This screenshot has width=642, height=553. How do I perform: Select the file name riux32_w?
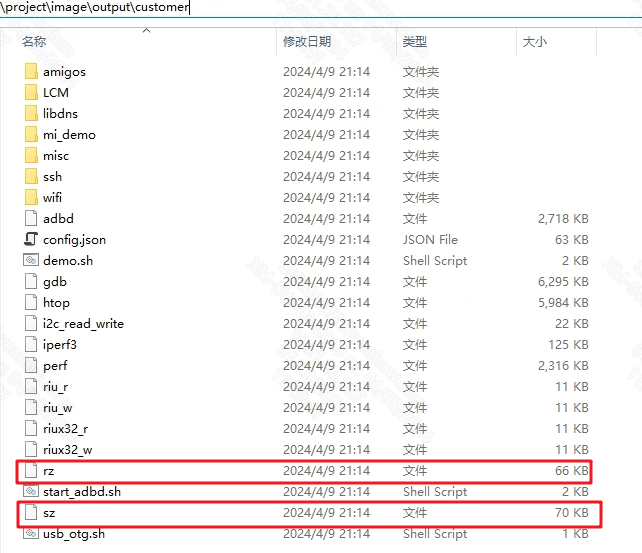tap(68, 450)
